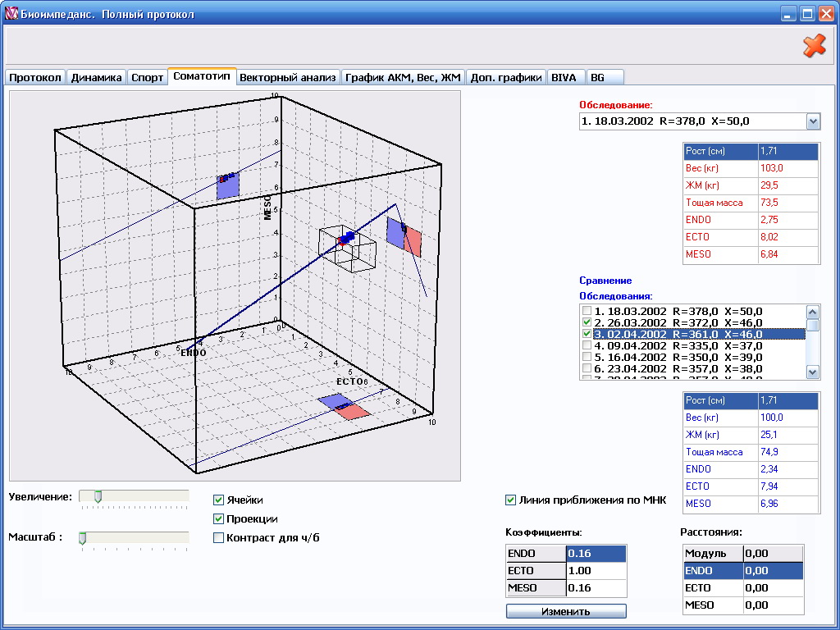Click the application logo icon in title bar
840x630 pixels.
11,14
